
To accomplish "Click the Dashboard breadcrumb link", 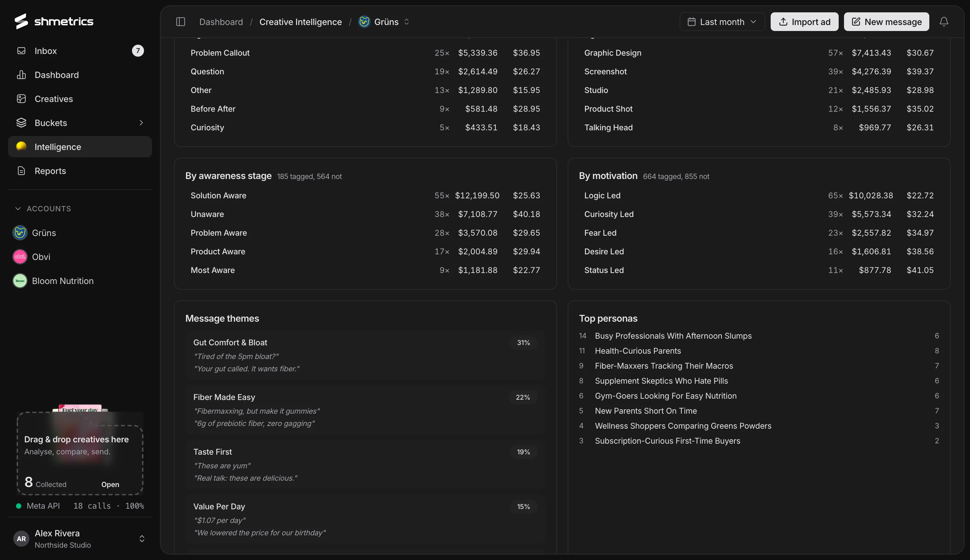I will [x=221, y=22].
